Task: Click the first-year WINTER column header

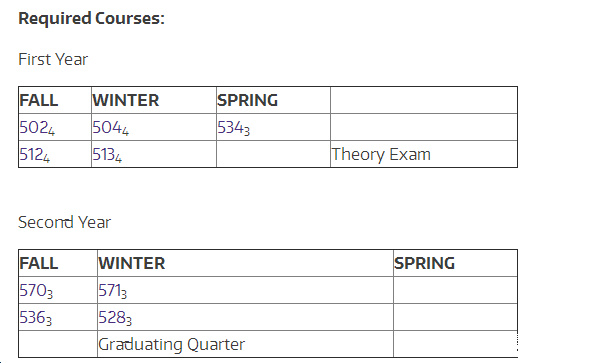Action: (x=126, y=100)
